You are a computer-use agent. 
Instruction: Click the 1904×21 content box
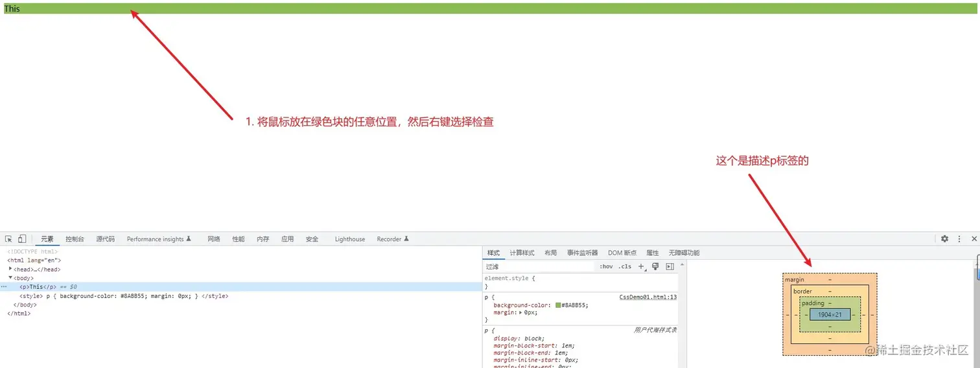pos(830,315)
